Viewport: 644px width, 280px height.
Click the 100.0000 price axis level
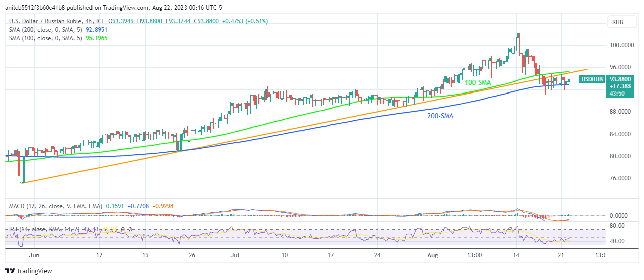coord(621,45)
